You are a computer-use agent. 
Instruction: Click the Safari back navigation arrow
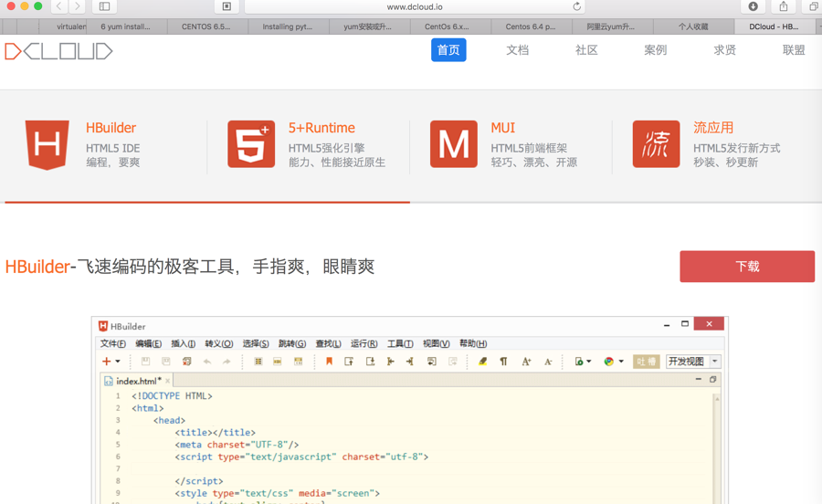coord(59,6)
